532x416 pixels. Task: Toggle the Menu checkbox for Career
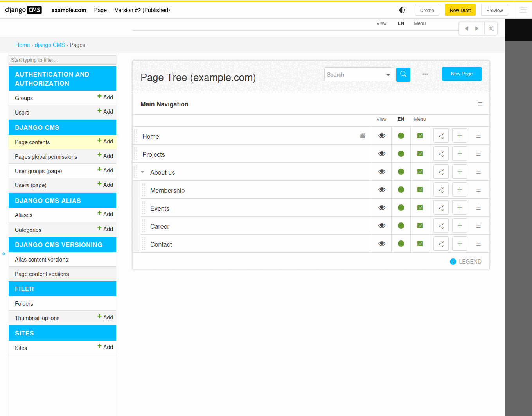(x=420, y=226)
